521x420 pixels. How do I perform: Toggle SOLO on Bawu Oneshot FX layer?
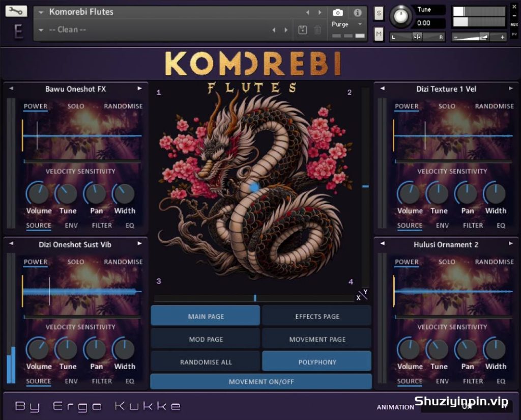pos(76,106)
